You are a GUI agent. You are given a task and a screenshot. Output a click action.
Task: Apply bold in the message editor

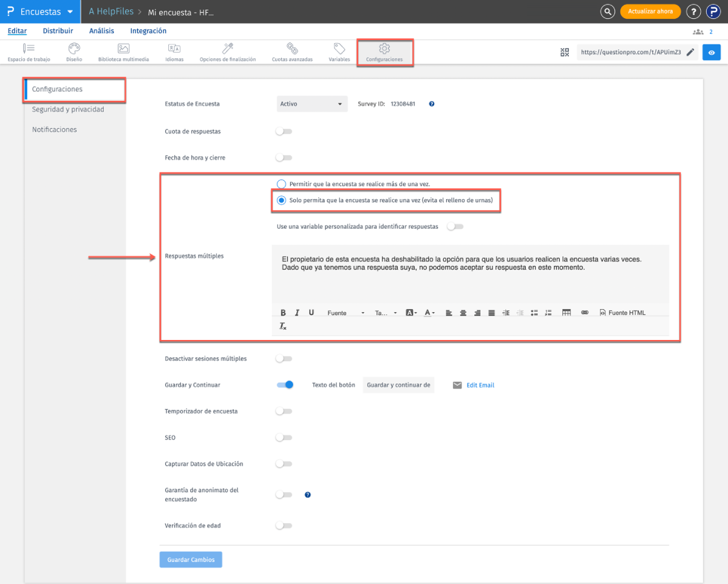click(x=283, y=313)
